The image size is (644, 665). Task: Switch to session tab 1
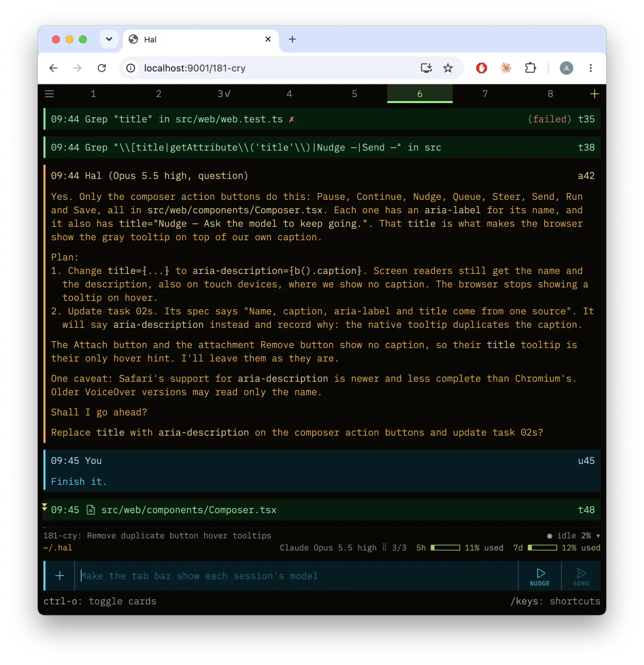tap(93, 94)
